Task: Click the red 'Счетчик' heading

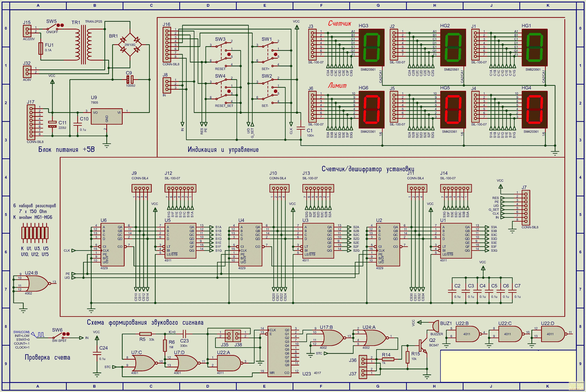Action: 339,24
